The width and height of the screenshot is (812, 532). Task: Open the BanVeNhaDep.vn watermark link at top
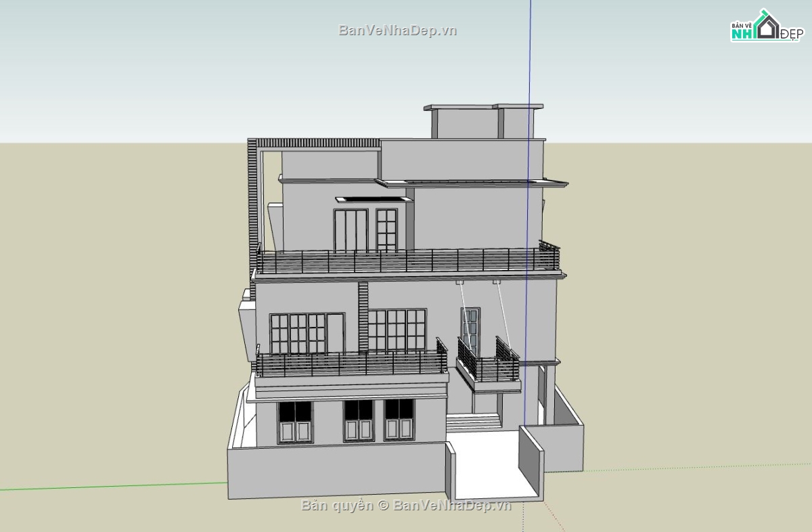click(x=398, y=30)
